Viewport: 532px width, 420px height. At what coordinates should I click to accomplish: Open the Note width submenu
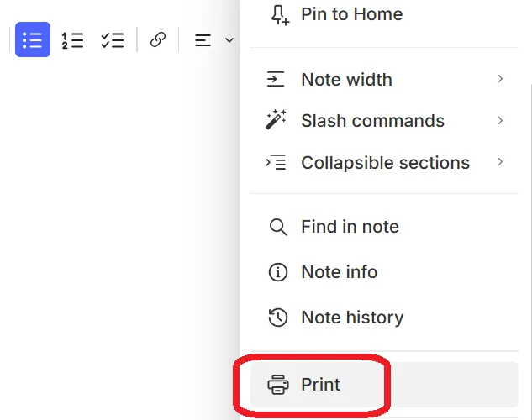click(x=384, y=79)
